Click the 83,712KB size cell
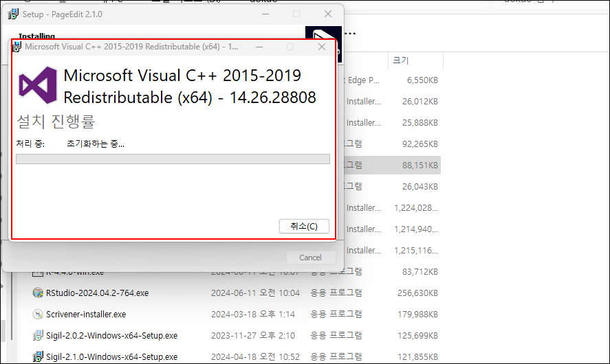The image size is (610, 364). (x=420, y=272)
